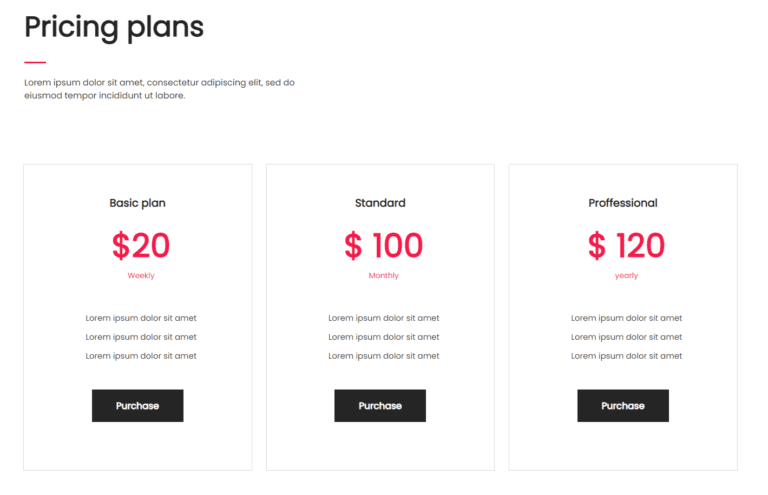Click Purchase button under Proffessional plan
The height and width of the screenshot is (495, 768).
622,406
